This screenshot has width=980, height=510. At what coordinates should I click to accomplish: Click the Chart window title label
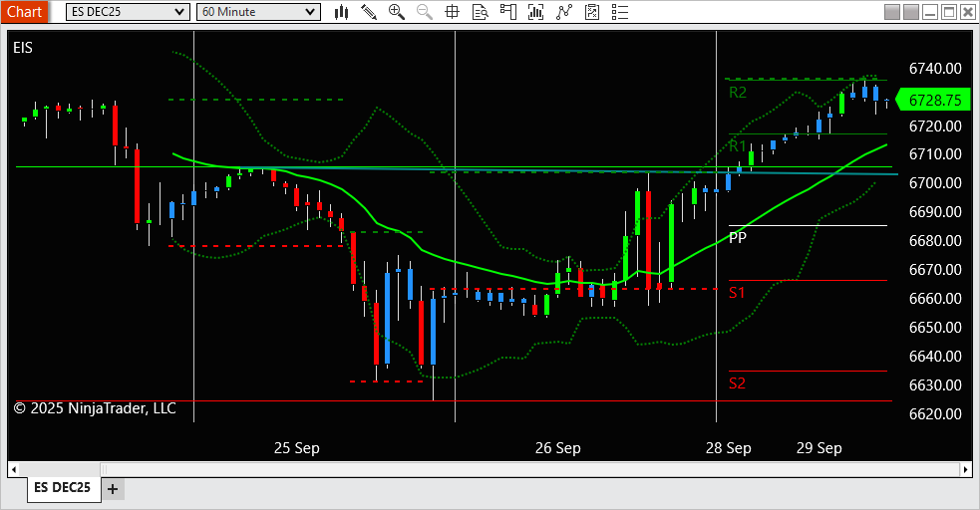coord(24,12)
